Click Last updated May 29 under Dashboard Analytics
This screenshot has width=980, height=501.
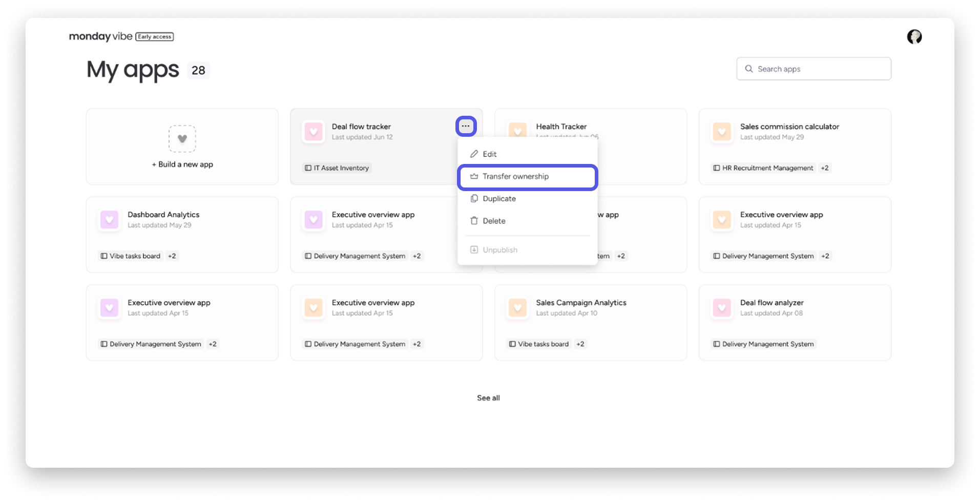[x=159, y=225]
